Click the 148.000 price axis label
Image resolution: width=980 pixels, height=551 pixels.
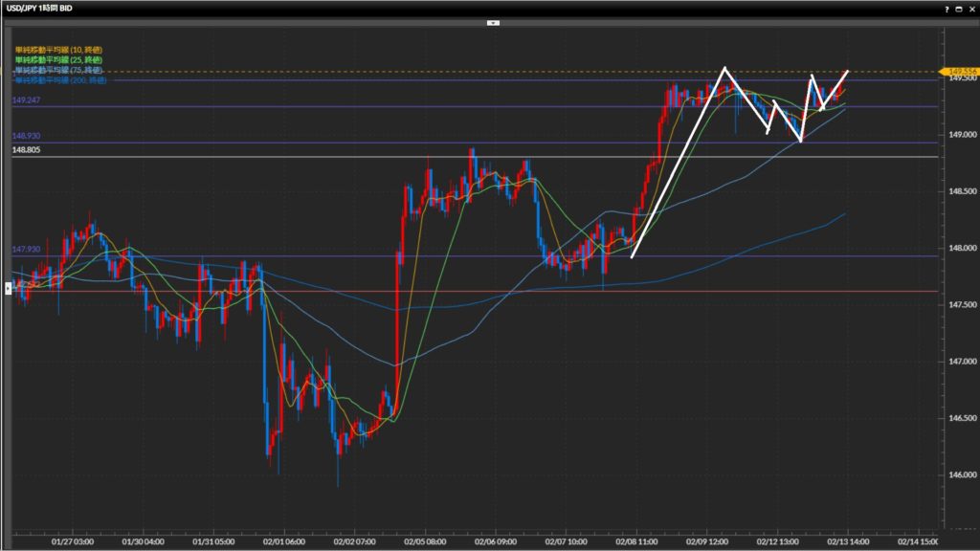(963, 249)
